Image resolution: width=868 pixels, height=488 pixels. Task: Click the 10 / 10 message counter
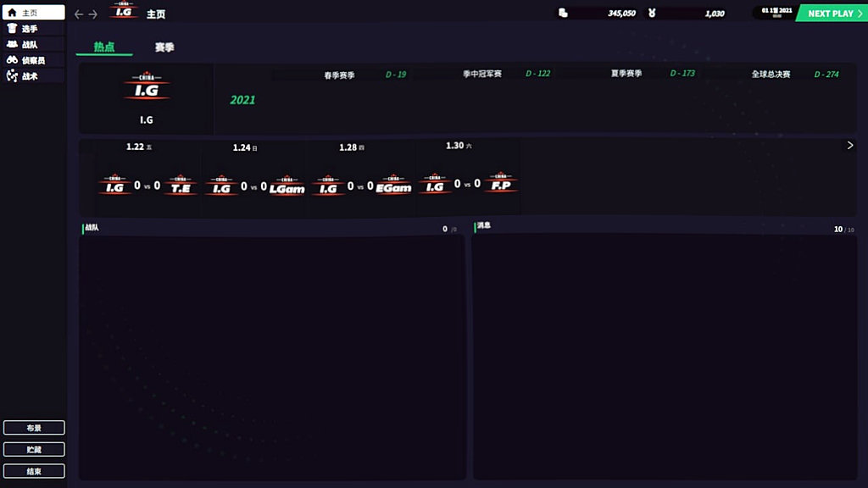843,229
